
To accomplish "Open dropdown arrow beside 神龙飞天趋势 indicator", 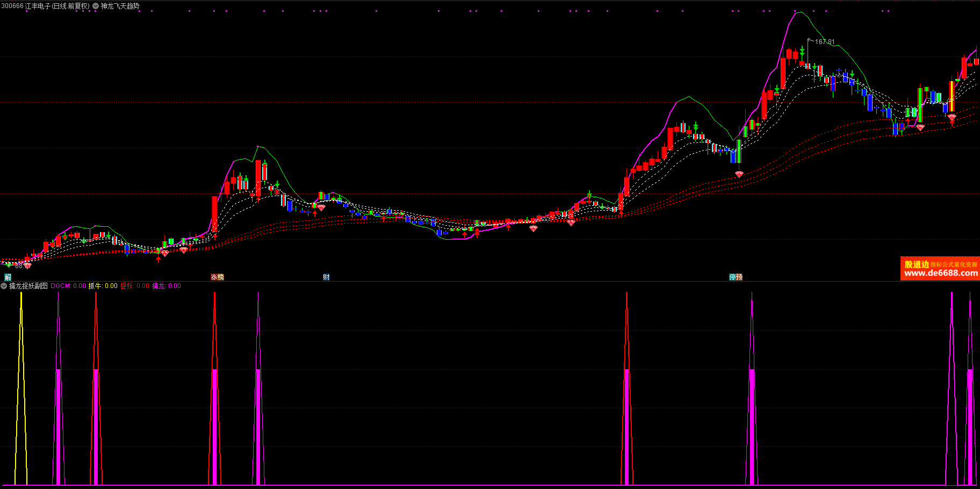I will tap(96, 6).
